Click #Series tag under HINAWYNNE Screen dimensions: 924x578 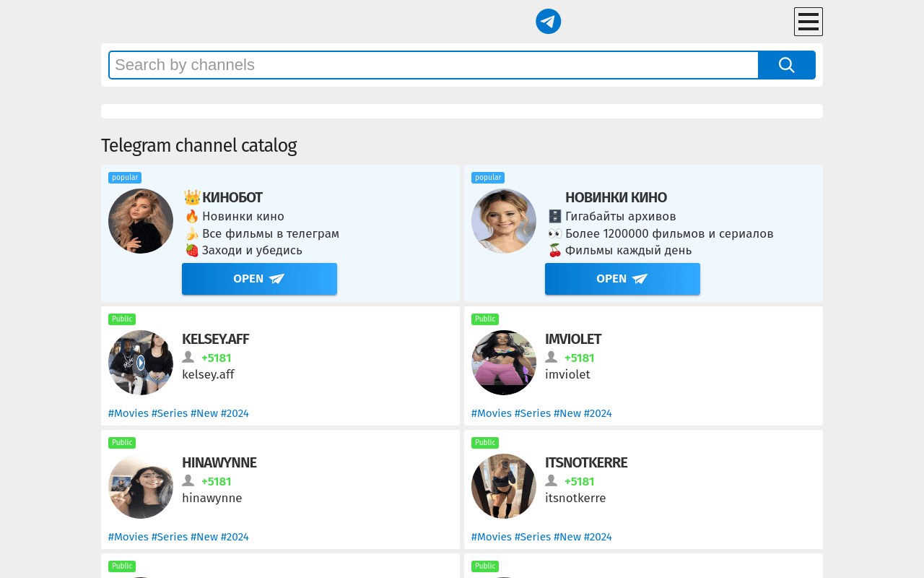click(x=170, y=537)
